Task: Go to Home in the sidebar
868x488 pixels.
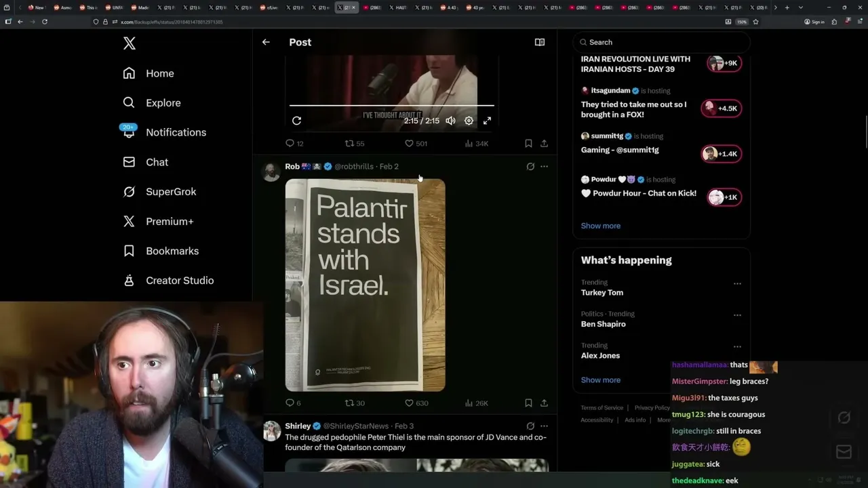Action: pyautogui.click(x=149, y=73)
